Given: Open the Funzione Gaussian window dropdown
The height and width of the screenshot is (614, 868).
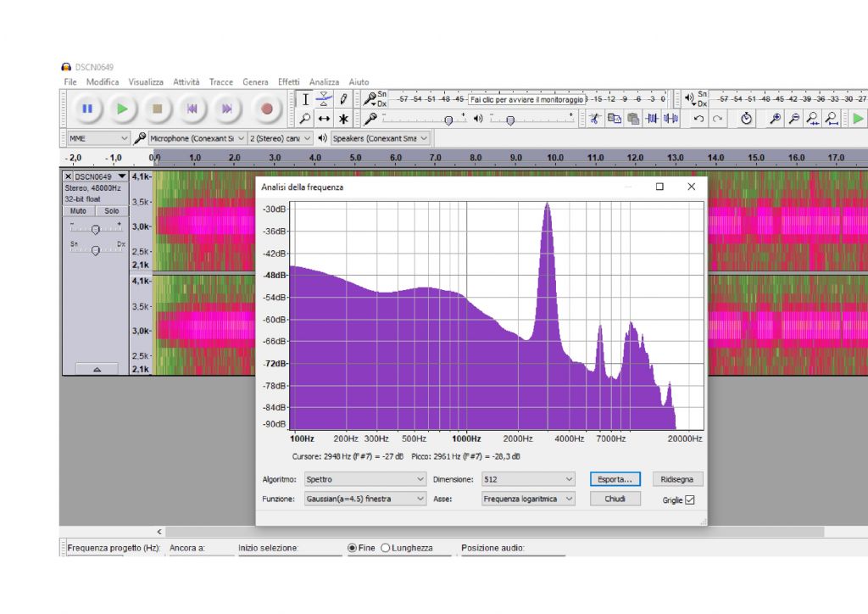Looking at the screenshot, I should [x=364, y=499].
